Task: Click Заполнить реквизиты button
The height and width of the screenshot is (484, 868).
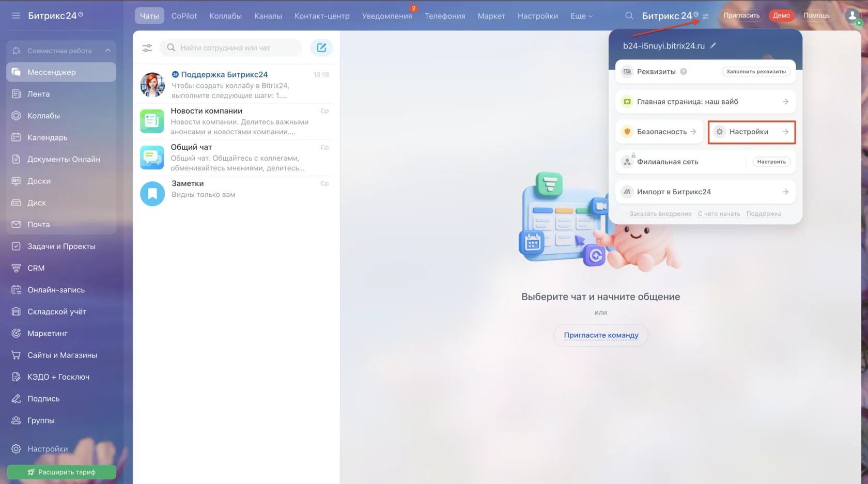Action: 756,72
